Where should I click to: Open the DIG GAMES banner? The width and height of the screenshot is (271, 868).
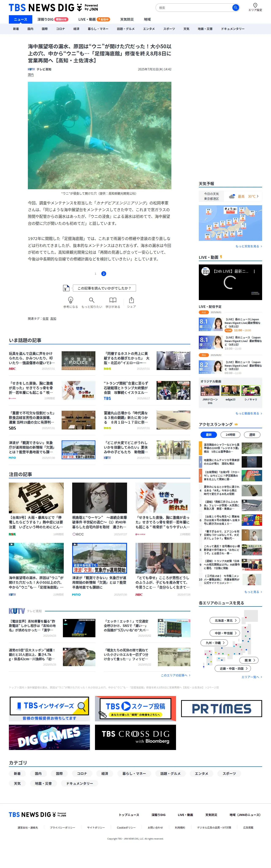[x=49, y=737]
